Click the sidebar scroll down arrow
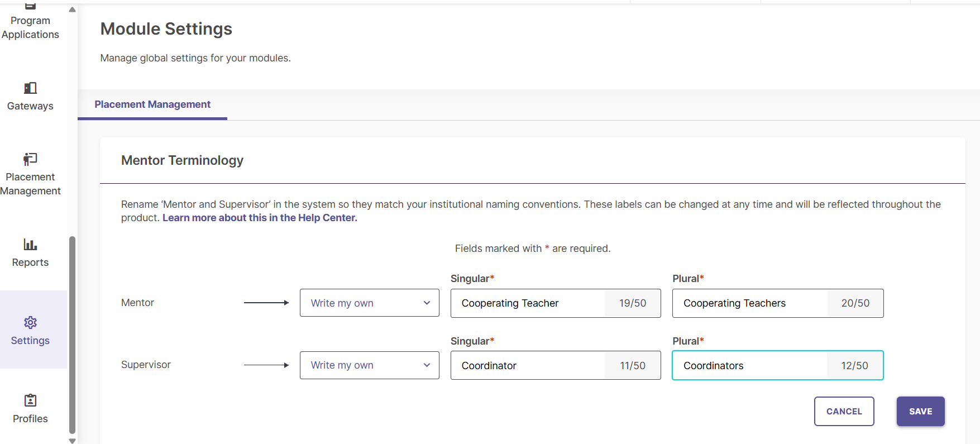 pyautogui.click(x=72, y=441)
